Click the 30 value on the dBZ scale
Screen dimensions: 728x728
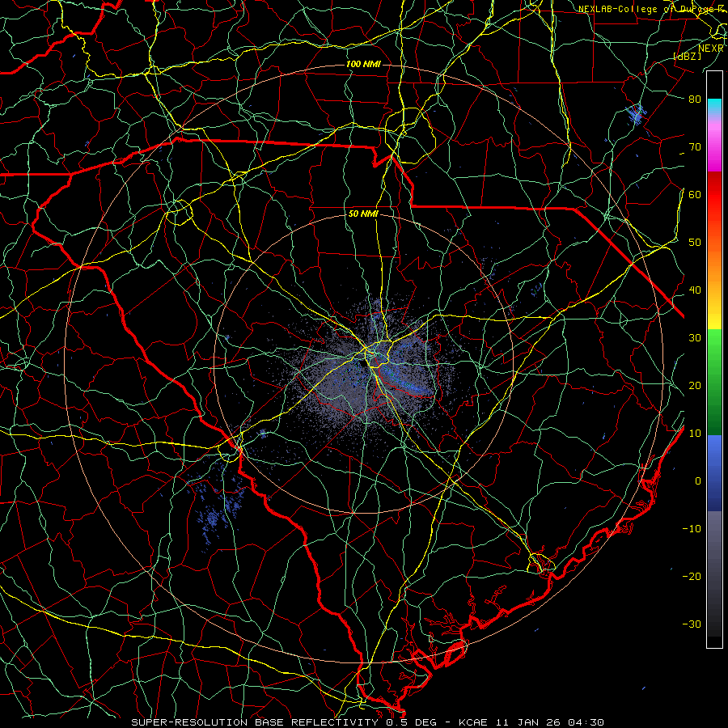pyautogui.click(x=695, y=337)
